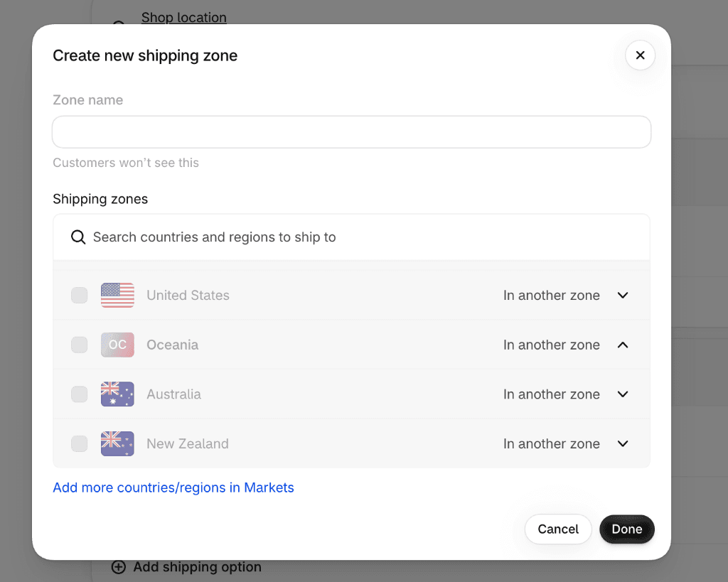Click In another zone text for Australia
The height and width of the screenshot is (582, 728).
point(552,394)
